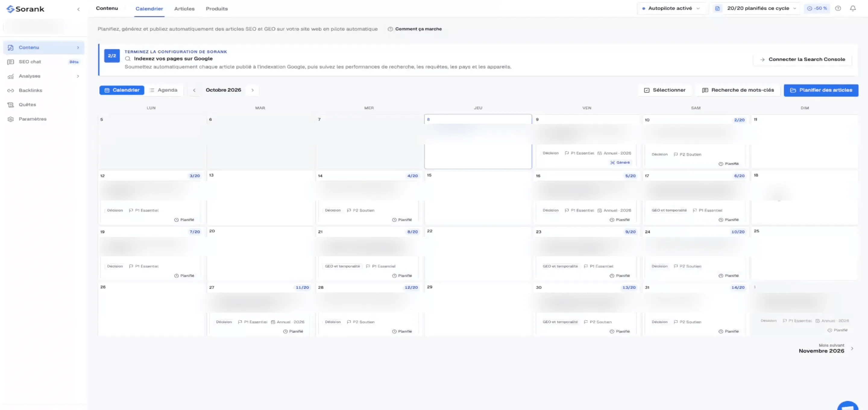This screenshot has height=410, width=868.
Task: Click Connecter la Search Console
Action: [803, 59]
